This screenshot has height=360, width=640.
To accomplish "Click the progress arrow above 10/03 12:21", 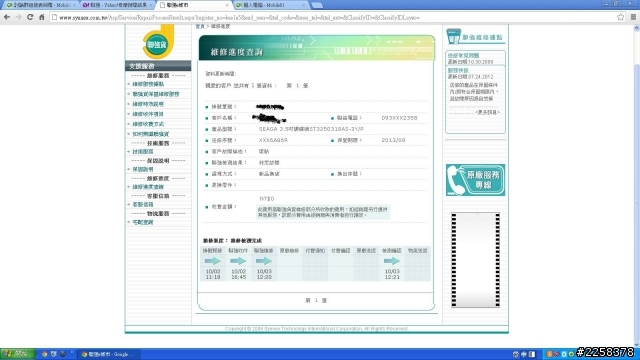I will click(x=391, y=261).
